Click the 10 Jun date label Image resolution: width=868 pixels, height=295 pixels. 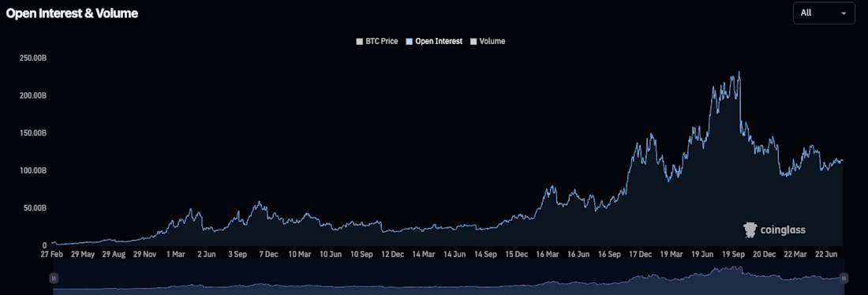click(x=331, y=255)
